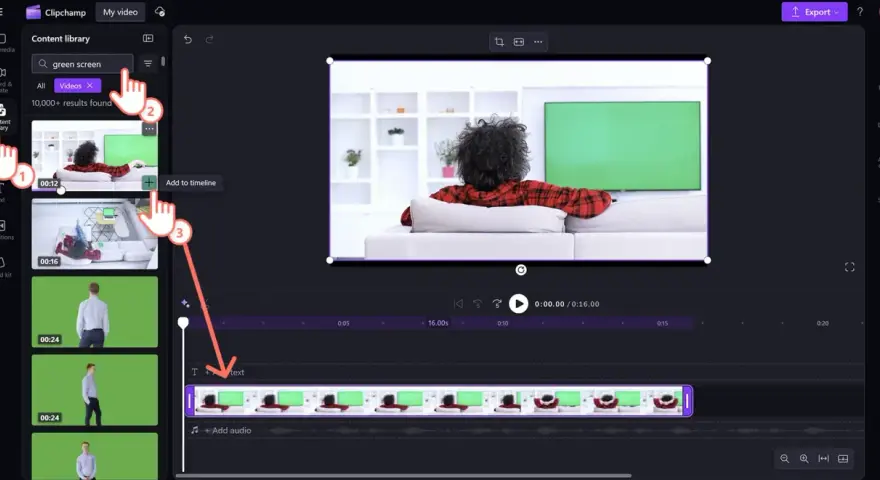Click the timeline horizontal scrollbar
This screenshot has width=880, height=480.
404,476
